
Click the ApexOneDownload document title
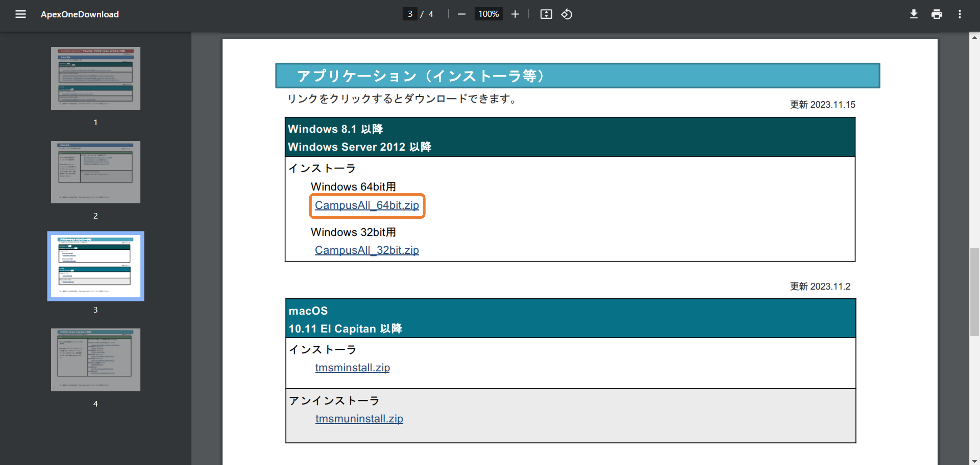[79, 14]
